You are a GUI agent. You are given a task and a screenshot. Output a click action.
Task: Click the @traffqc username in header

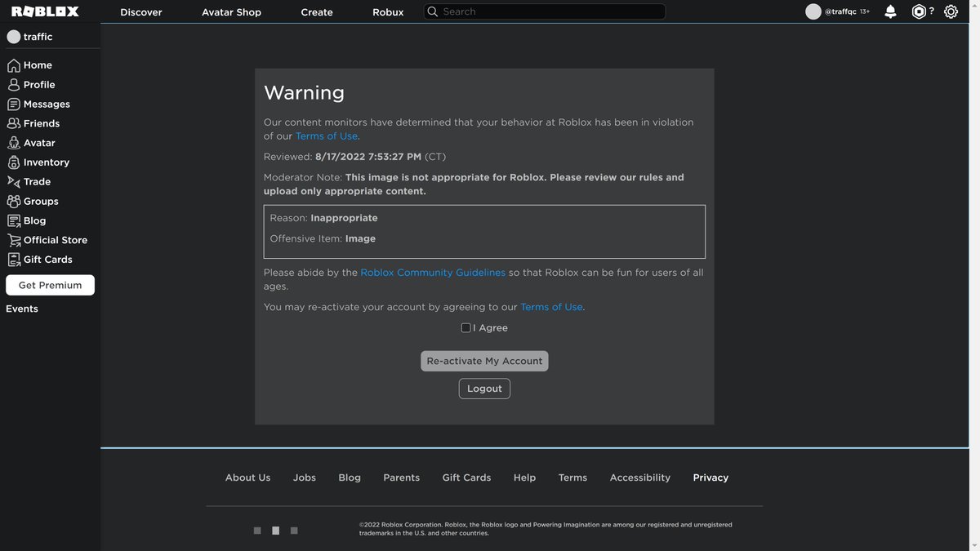(840, 11)
